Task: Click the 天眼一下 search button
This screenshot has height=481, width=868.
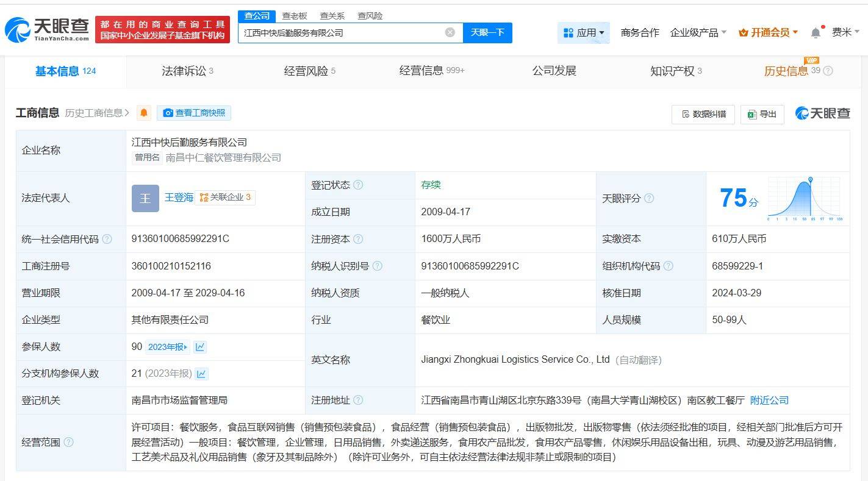Action: pos(487,32)
